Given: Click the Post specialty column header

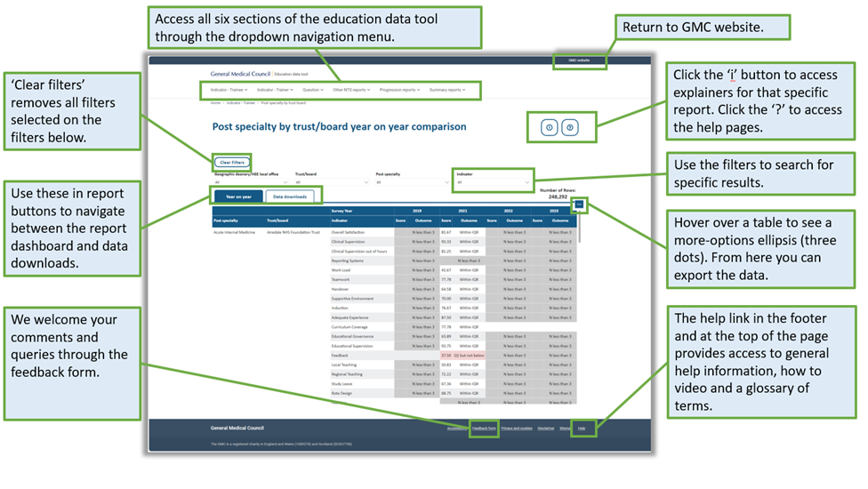Looking at the screenshot, I should point(226,220).
